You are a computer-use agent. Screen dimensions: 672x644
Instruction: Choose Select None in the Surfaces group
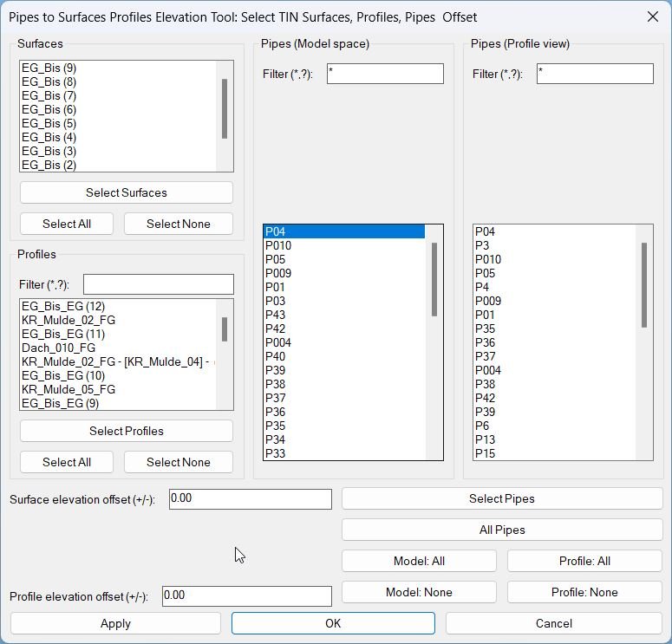pyautogui.click(x=179, y=224)
